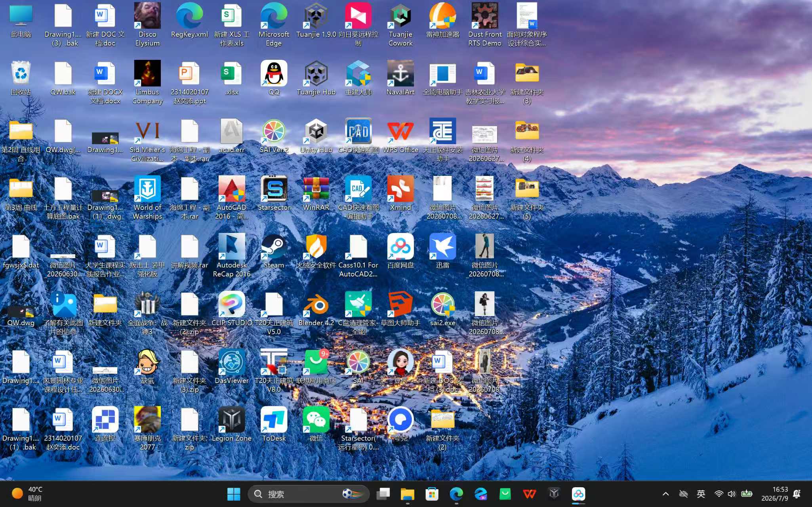Select the Tuanjie Cowork icon
812x507 pixels.
pyautogui.click(x=400, y=25)
